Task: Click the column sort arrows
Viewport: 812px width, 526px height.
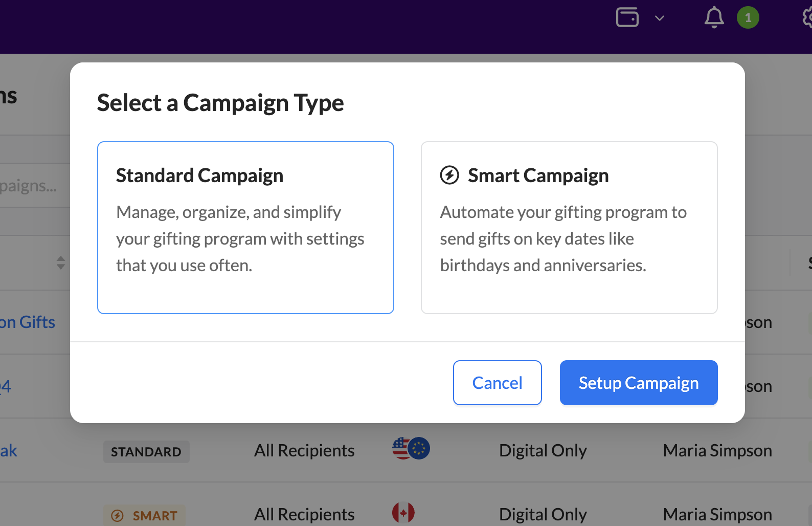Action: pyautogui.click(x=61, y=262)
